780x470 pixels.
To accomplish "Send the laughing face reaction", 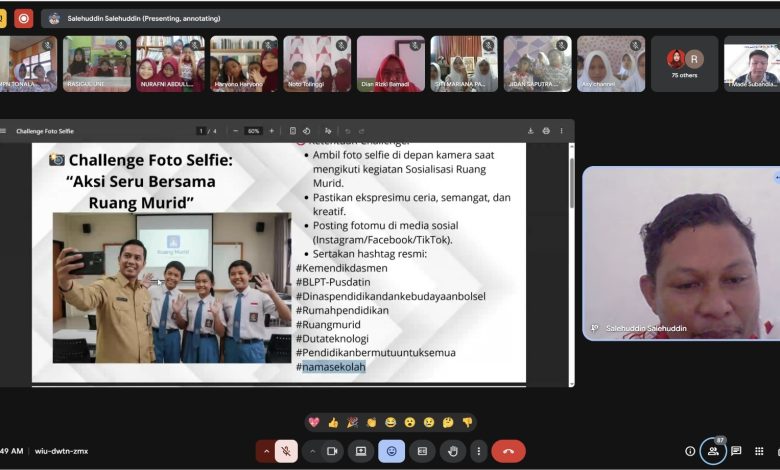I will pos(390,422).
